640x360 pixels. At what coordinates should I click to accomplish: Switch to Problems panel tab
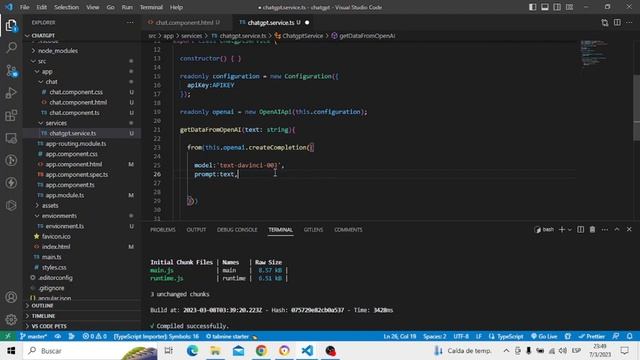[x=163, y=230]
